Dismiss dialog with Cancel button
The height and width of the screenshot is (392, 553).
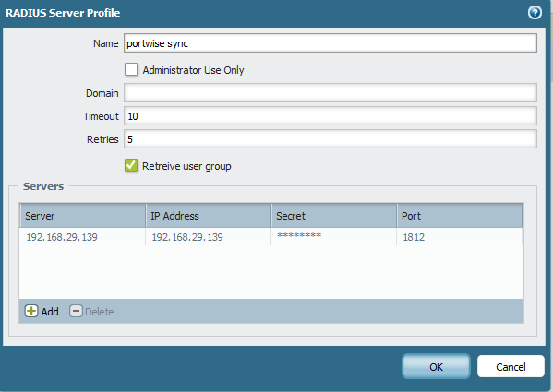(511, 367)
